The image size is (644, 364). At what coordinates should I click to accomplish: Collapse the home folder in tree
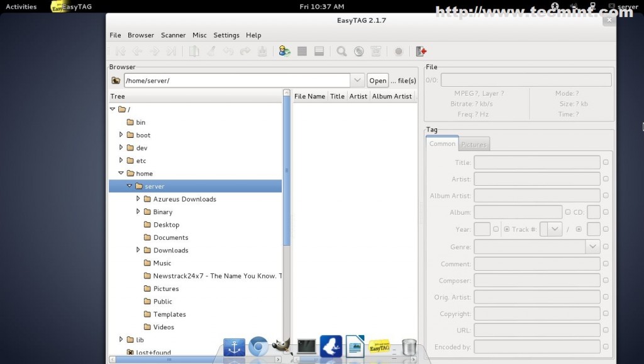coord(121,173)
